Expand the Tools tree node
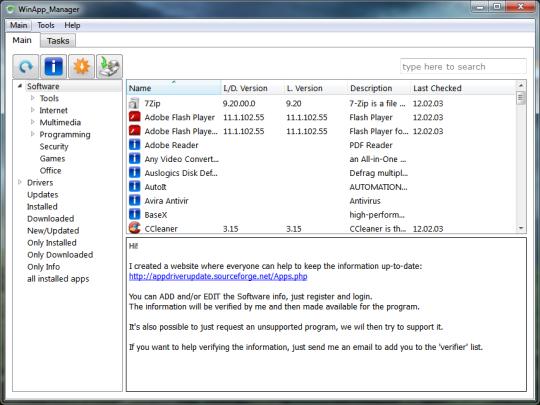 [x=33, y=98]
